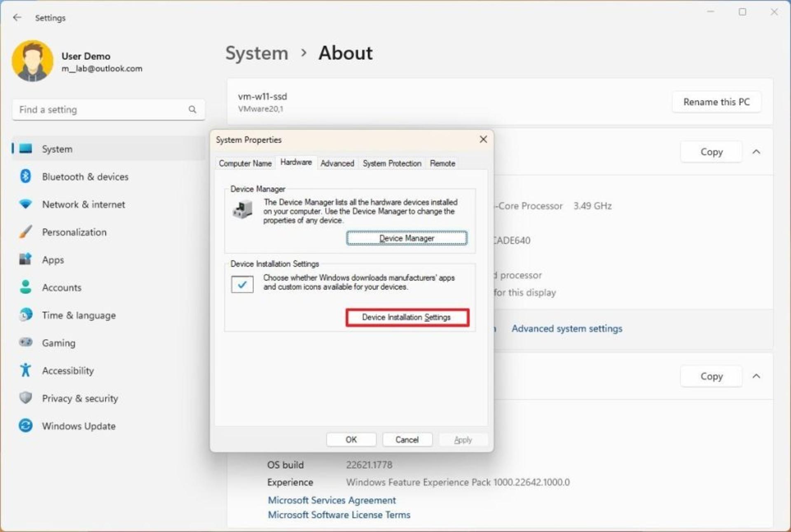Open Device Manager button
The width and height of the screenshot is (791, 532).
tap(407, 238)
